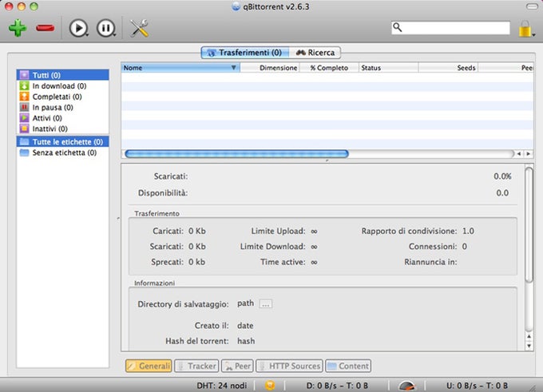Click the toolbar toggle pill button in title bar
Image resolution: width=543 pixels, height=392 pixels.
point(532,6)
